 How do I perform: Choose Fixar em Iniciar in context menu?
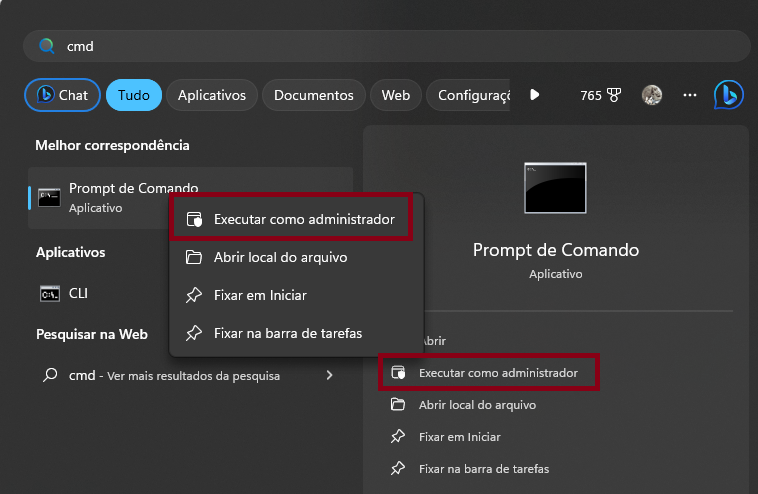click(296, 295)
